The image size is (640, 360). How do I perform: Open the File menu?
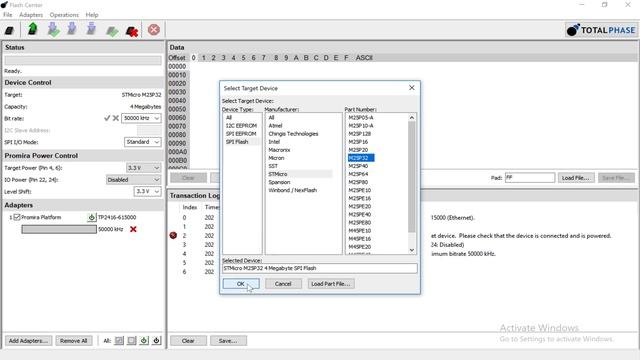point(8,15)
